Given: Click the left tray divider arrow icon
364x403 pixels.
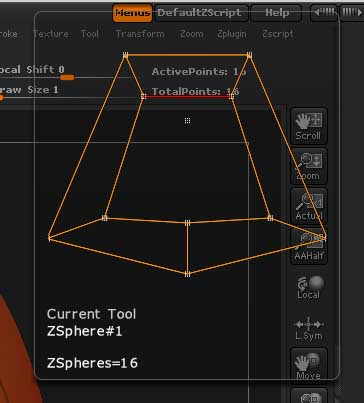Looking at the screenshot, I should click(324, 13).
